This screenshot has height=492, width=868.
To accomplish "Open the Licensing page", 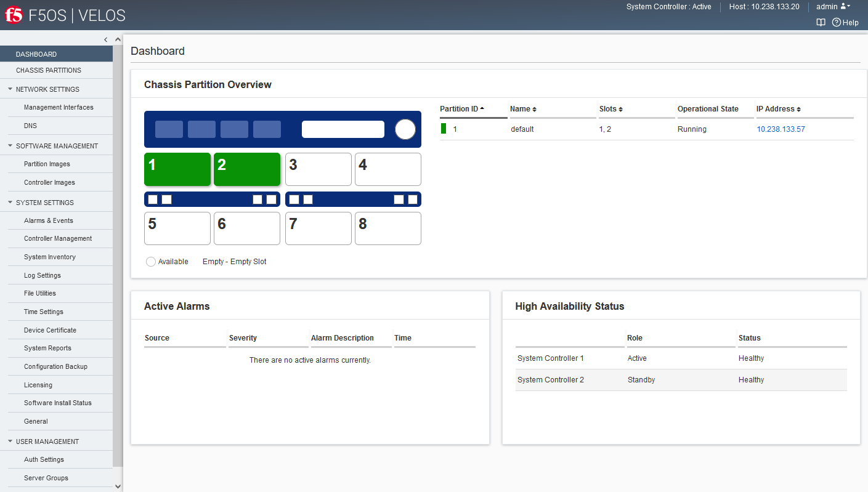I will point(38,385).
